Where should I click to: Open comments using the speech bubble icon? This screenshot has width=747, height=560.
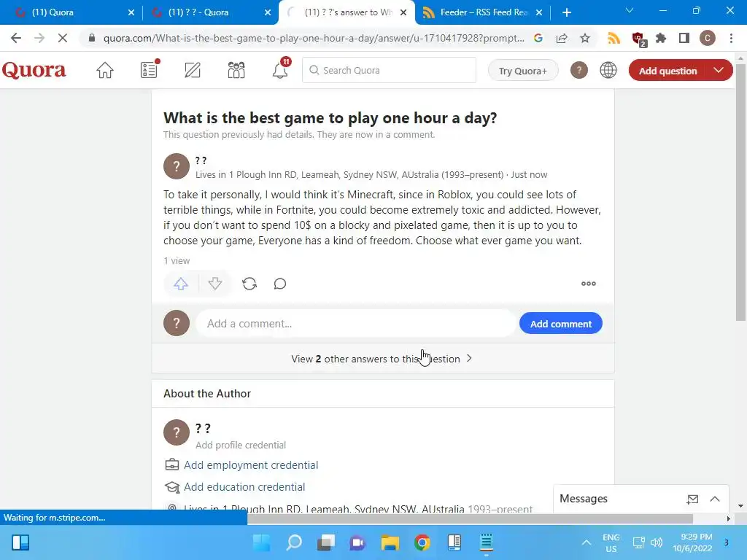coord(280,284)
